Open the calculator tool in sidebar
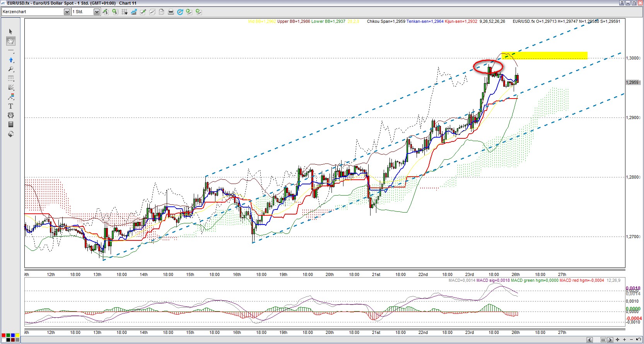This screenshot has height=344, width=644. 10,124
